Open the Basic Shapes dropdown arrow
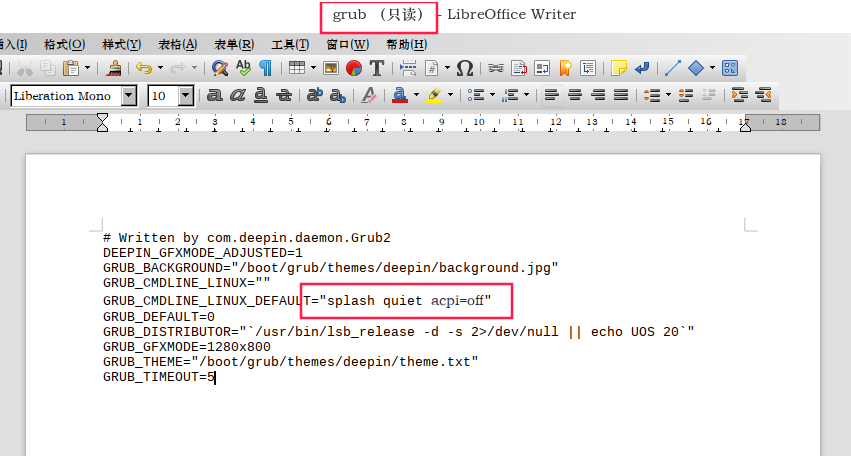The width and height of the screenshot is (851, 456). pyautogui.click(x=712, y=68)
